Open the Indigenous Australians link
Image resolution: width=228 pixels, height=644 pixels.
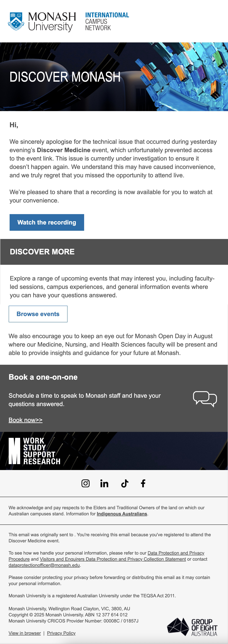click(x=122, y=514)
